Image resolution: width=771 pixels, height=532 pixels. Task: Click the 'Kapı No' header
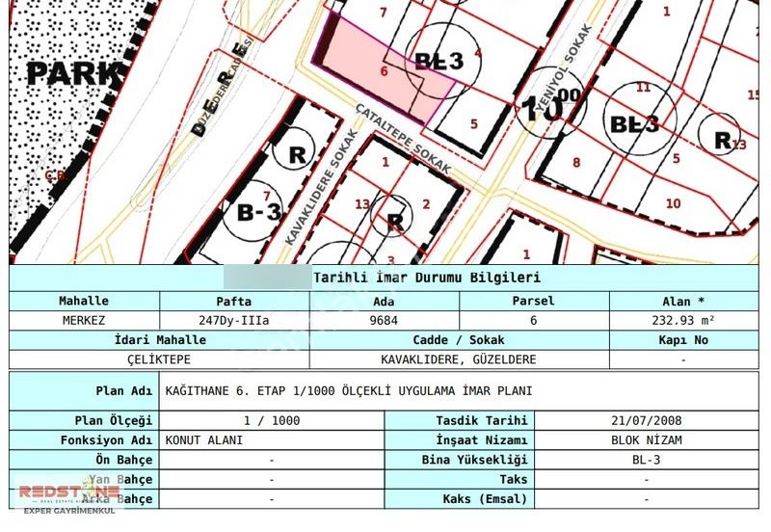(683, 340)
